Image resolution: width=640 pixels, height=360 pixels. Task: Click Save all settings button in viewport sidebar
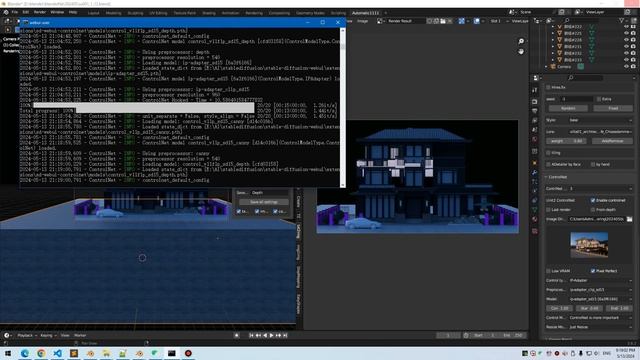click(x=264, y=202)
